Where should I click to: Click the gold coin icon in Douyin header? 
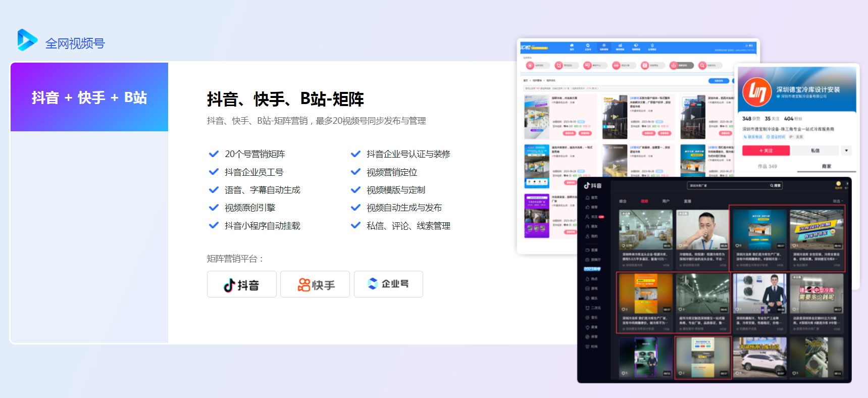[838, 184]
